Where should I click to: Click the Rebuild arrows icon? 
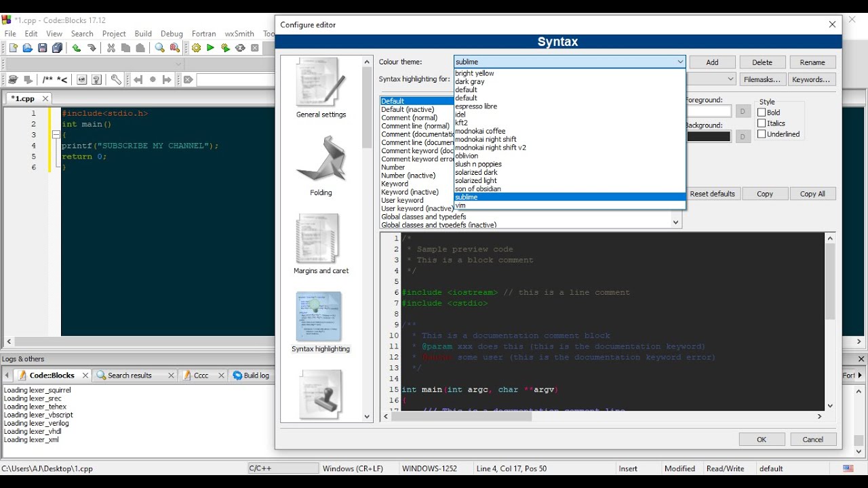tap(240, 48)
